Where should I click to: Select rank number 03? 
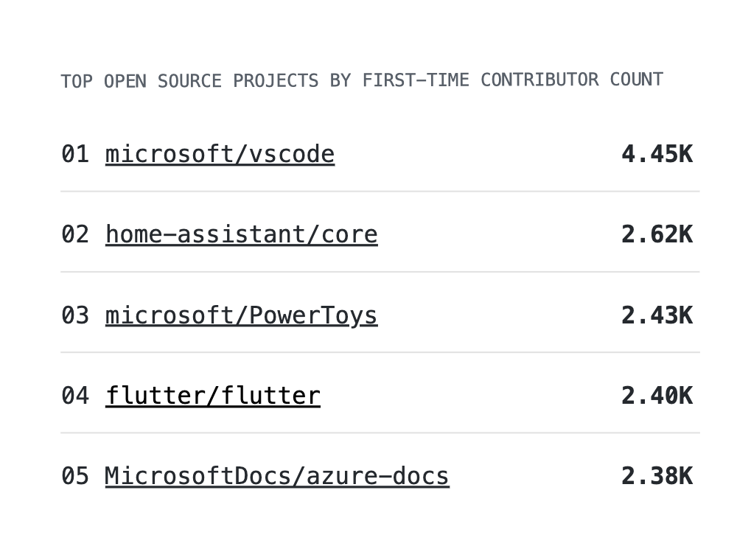tap(75, 315)
